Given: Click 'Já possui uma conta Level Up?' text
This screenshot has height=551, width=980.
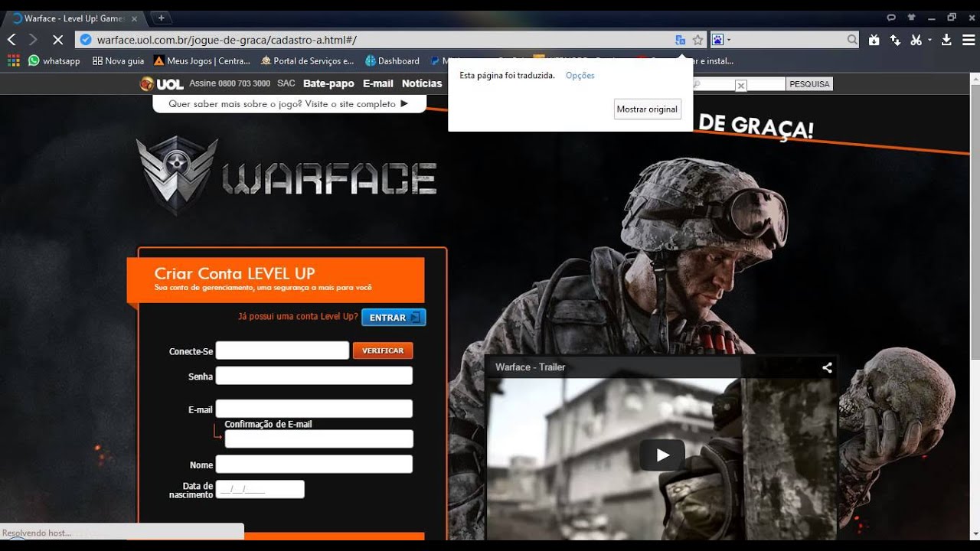Looking at the screenshot, I should [x=298, y=316].
